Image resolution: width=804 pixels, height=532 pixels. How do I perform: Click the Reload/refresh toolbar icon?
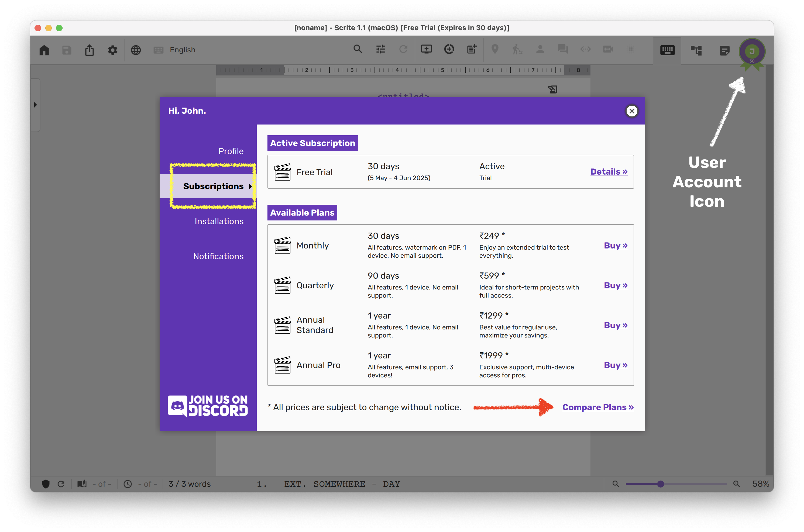403,49
